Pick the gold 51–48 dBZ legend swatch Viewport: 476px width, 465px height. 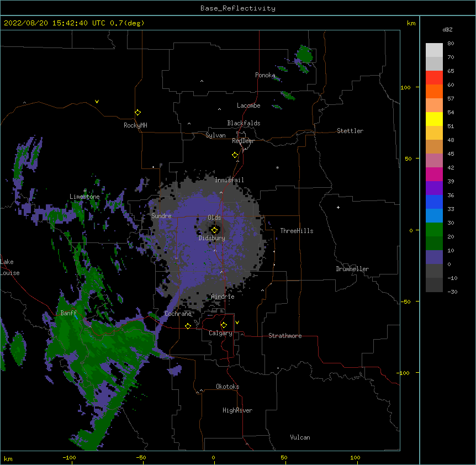pos(434,133)
